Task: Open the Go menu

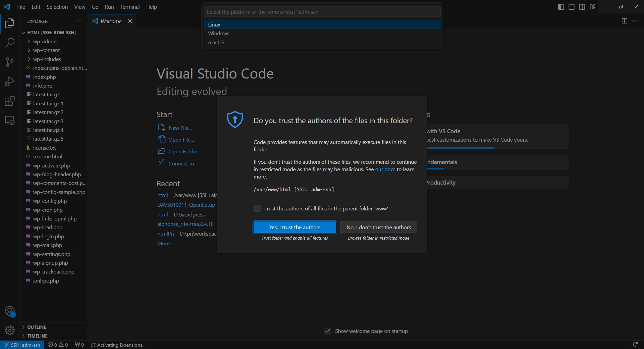Action: pyautogui.click(x=95, y=7)
